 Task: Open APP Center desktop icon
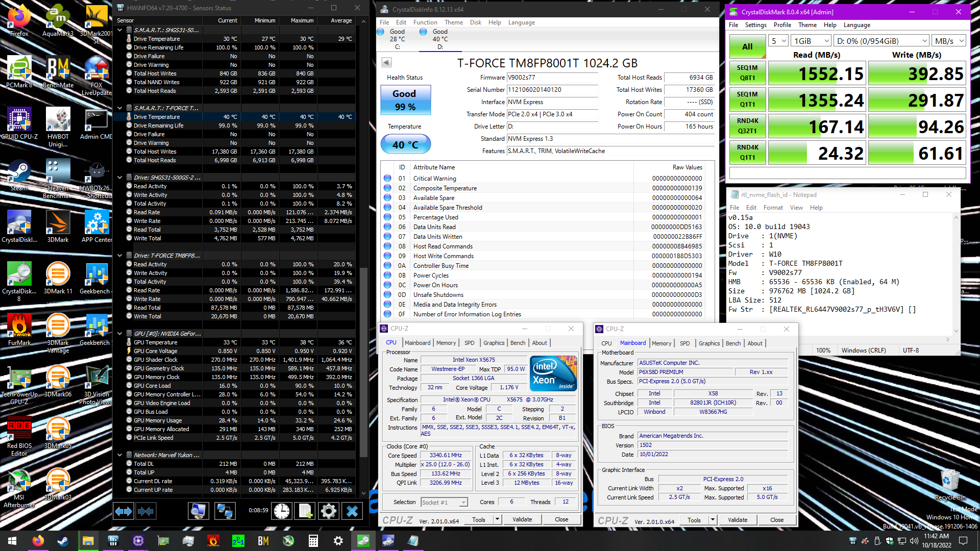[x=96, y=227]
